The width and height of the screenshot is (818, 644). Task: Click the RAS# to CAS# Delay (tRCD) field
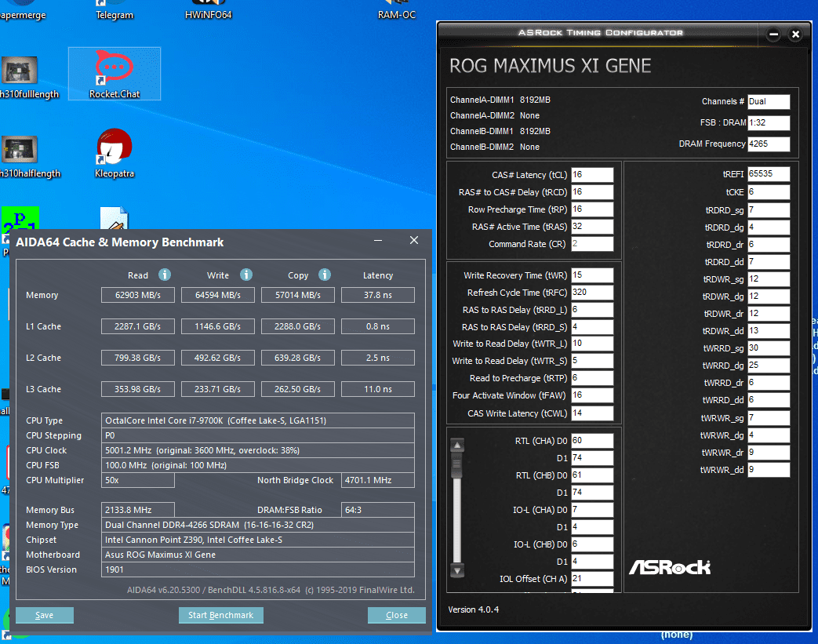[x=592, y=192]
